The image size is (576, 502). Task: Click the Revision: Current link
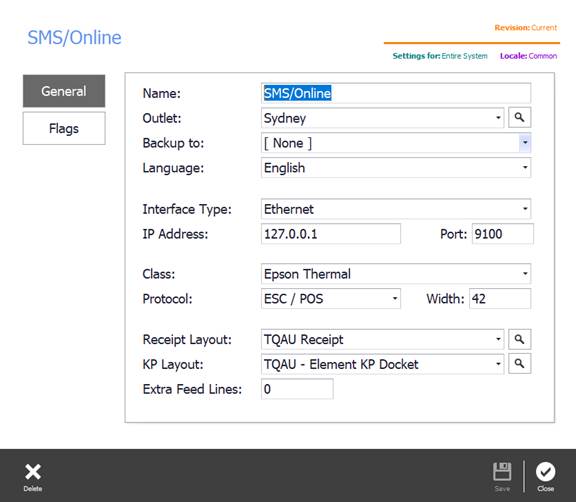point(526,28)
